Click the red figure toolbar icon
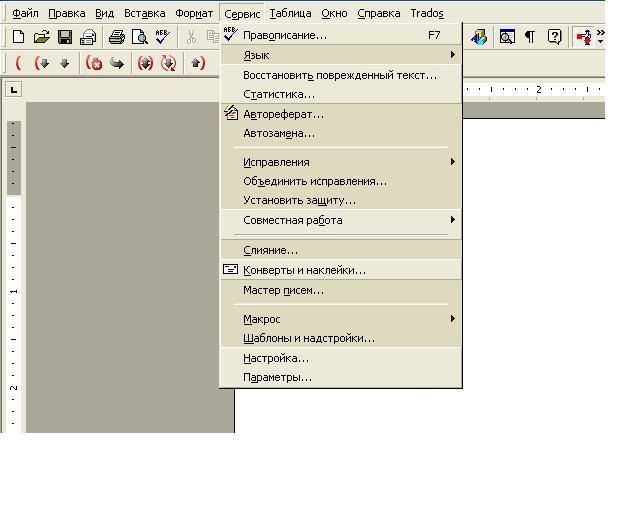The image size is (640, 512). pos(584,37)
